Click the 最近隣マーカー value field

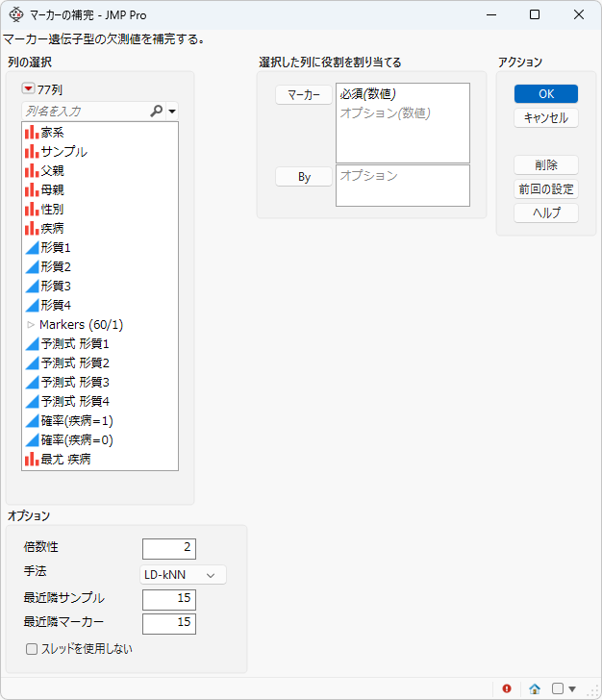pyautogui.click(x=169, y=624)
